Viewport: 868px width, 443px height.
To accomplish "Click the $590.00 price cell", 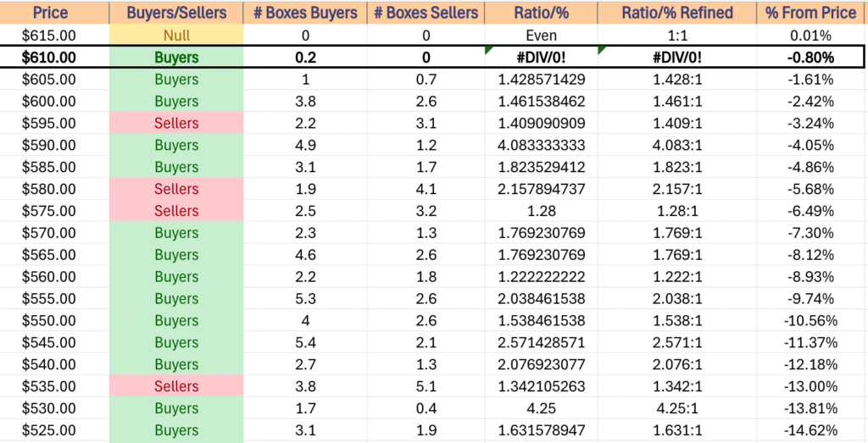I will point(54,146).
